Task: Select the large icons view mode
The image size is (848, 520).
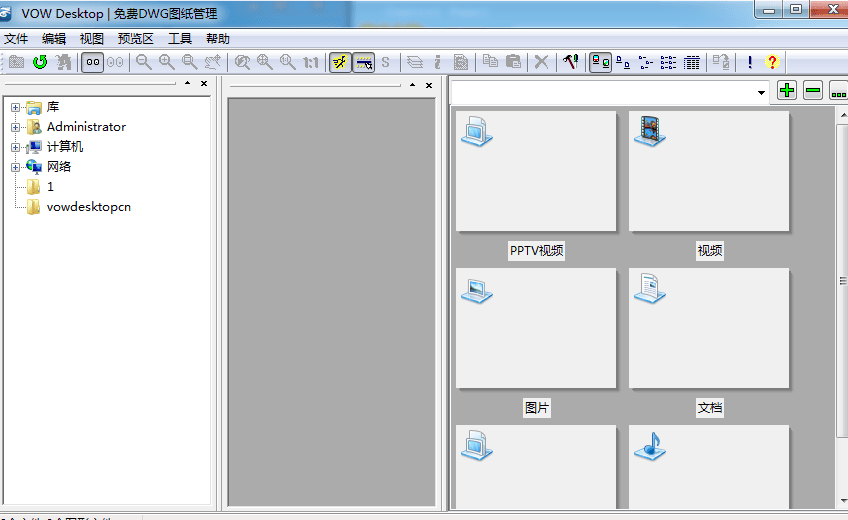Action: click(623, 62)
